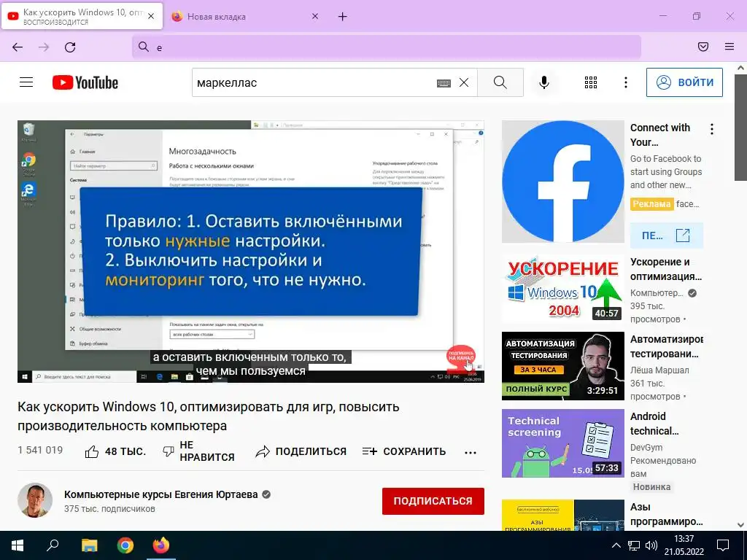Select the Как ускорить Windows 10 tab

(x=82, y=16)
